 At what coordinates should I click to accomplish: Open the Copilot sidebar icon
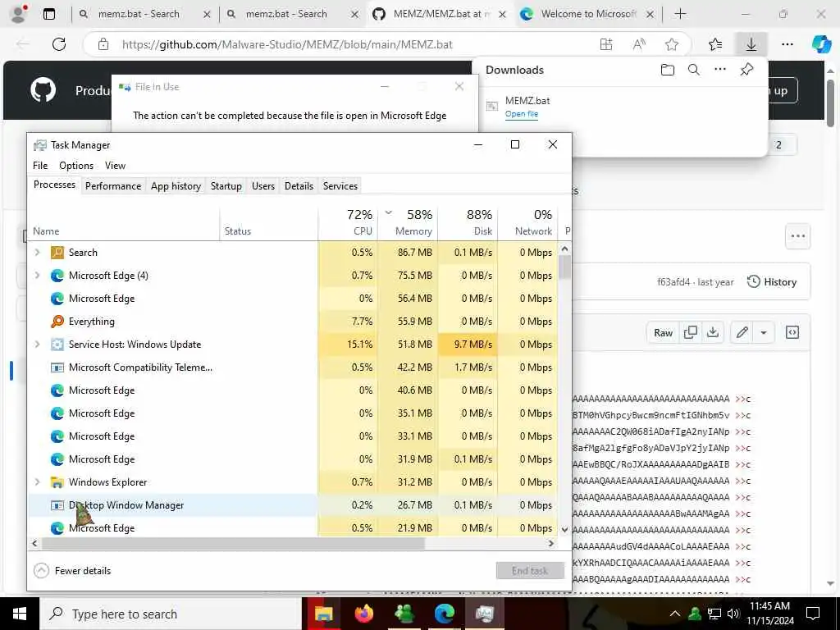click(820, 44)
